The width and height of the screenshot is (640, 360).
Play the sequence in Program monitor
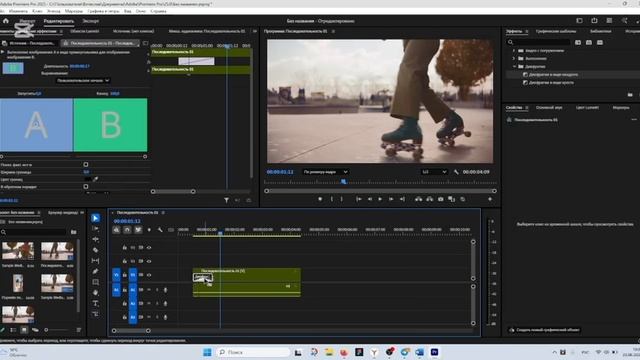coord(380,199)
